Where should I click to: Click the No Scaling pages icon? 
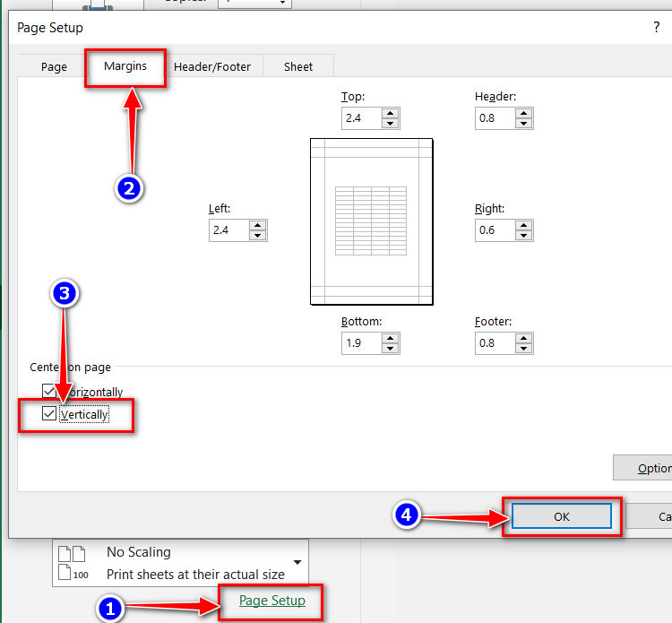click(x=72, y=563)
